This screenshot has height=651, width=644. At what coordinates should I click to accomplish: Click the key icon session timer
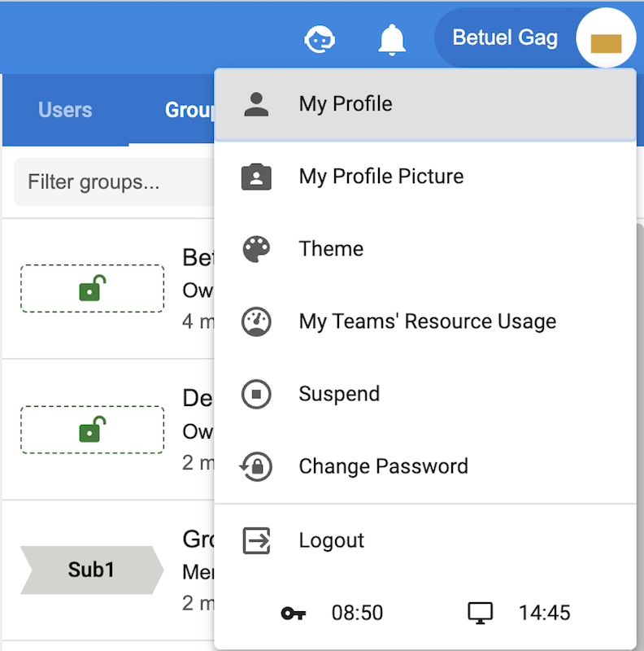click(x=294, y=613)
